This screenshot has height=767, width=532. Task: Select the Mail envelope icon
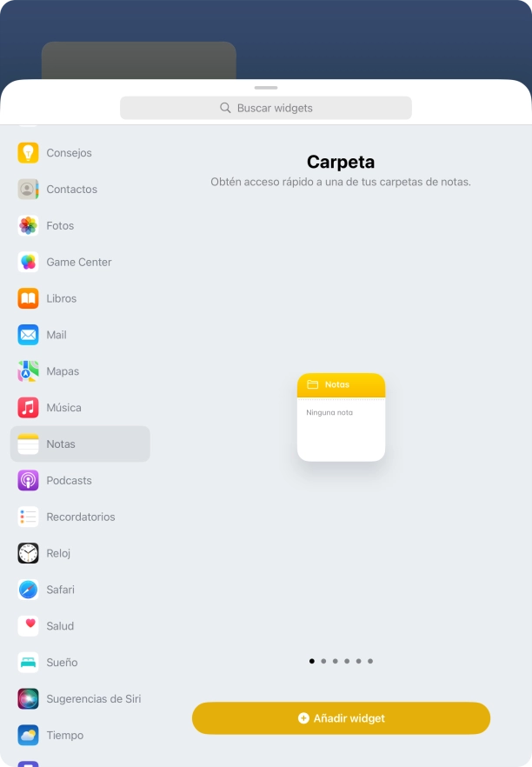point(28,335)
